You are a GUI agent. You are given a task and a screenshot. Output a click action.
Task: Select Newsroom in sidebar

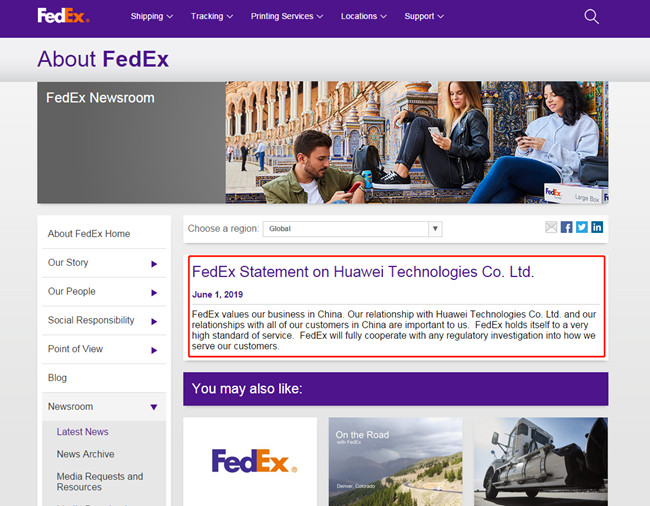point(70,407)
